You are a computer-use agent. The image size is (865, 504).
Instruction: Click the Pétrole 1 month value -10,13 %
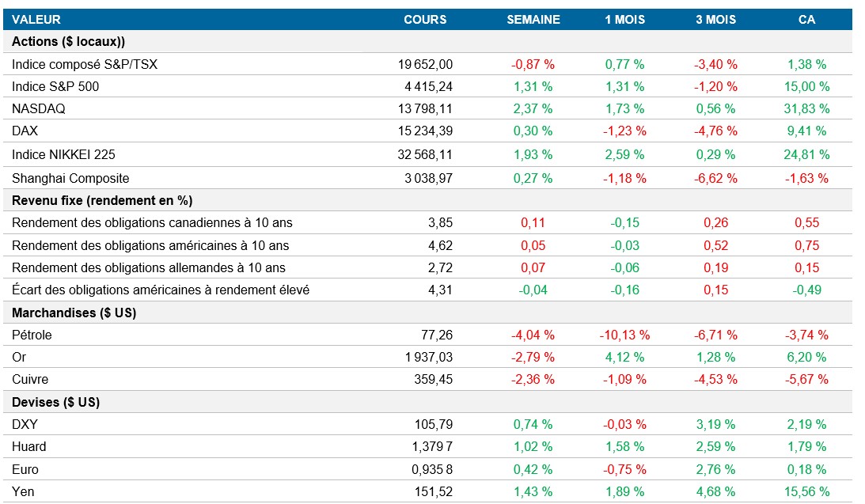(624, 335)
